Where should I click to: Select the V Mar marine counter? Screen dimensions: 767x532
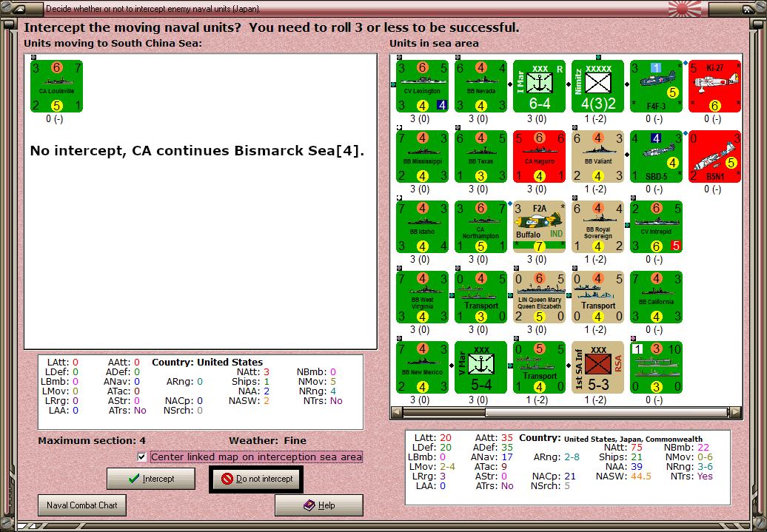point(480,368)
